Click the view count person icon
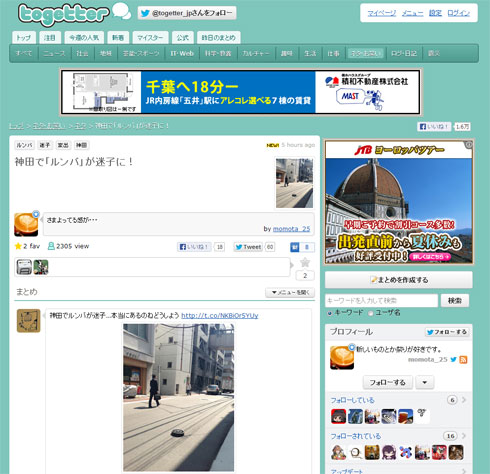The height and width of the screenshot is (474, 490). click(51, 246)
